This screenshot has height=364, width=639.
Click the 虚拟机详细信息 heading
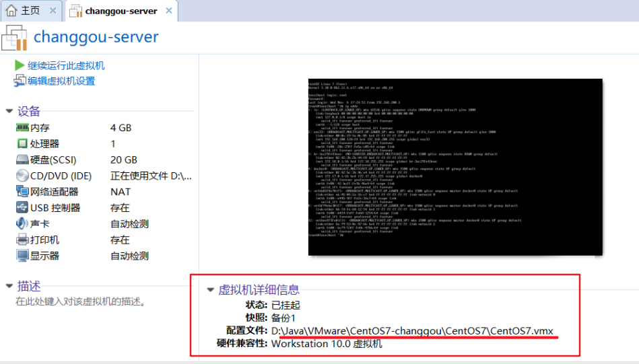(x=259, y=290)
